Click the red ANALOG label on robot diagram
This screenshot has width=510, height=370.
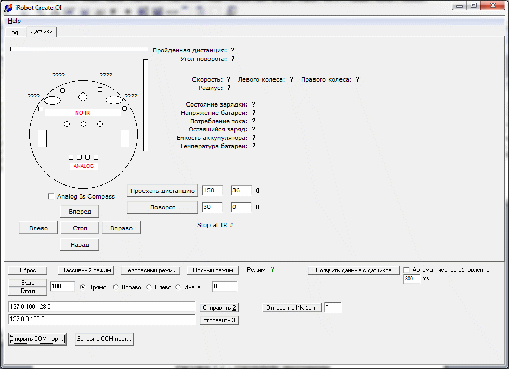[x=83, y=166]
